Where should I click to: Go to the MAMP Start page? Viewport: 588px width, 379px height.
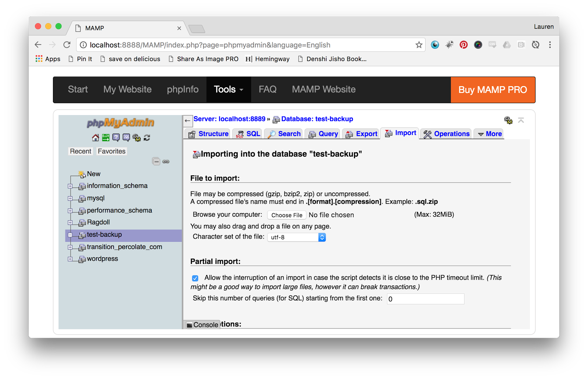click(x=78, y=89)
